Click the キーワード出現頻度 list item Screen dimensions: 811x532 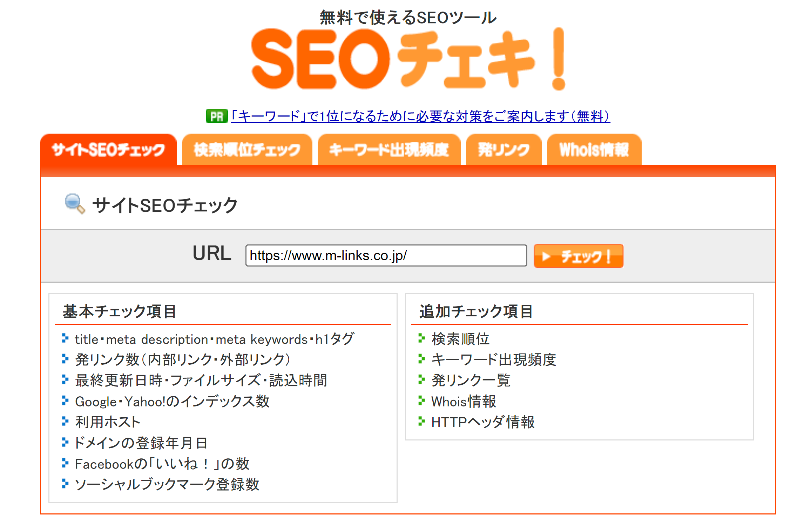(494, 360)
